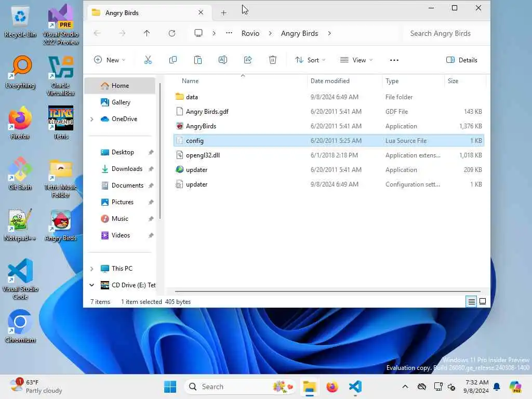This screenshot has height=399, width=532.
Task: Open Tetris desktop shortcut
Action: pyautogui.click(x=61, y=123)
